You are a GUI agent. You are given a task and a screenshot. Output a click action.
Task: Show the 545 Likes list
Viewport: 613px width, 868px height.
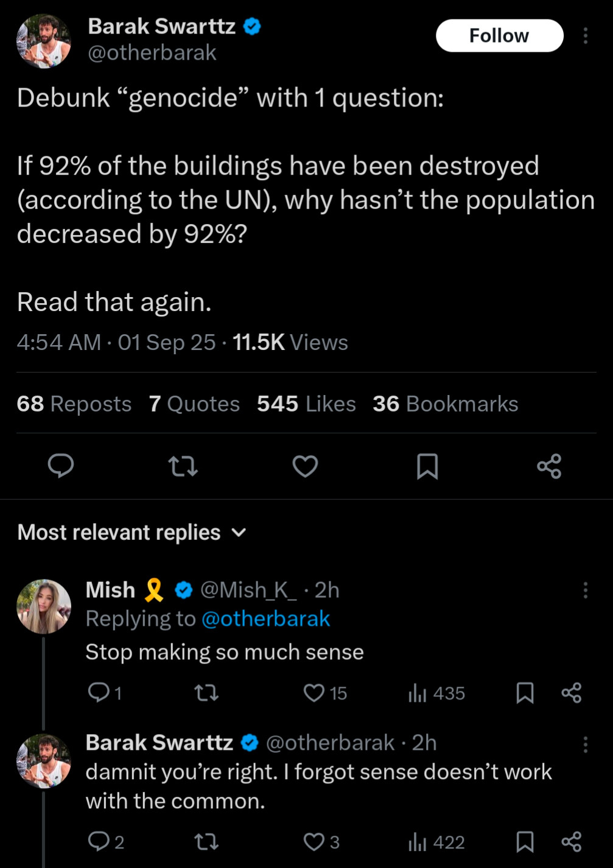pyautogui.click(x=306, y=404)
